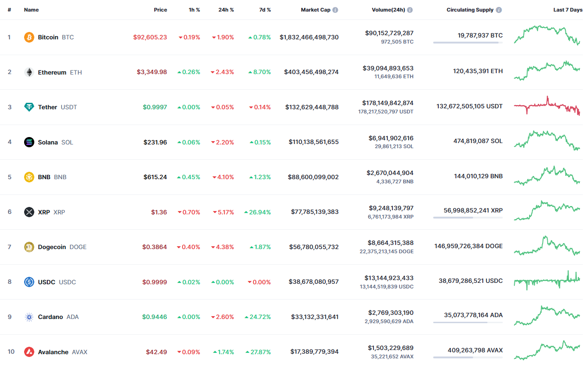This screenshot has width=588, height=369.
Task: Click the Avalanche logo icon
Action: coord(29,352)
